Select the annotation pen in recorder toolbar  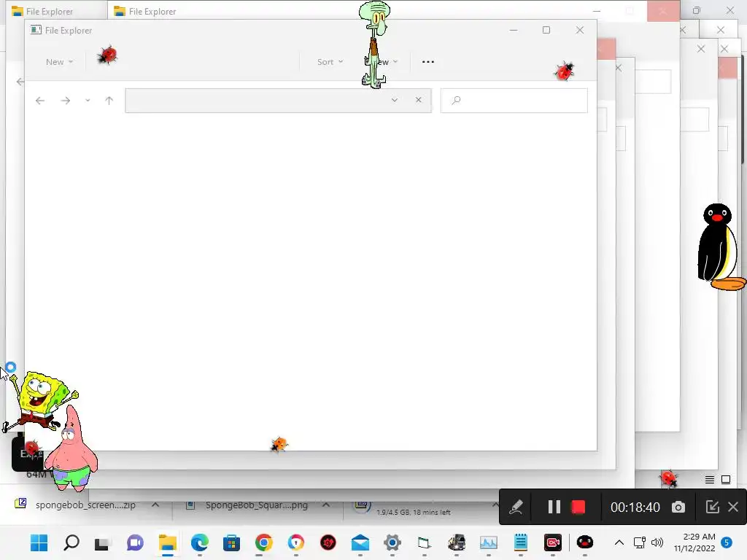point(516,507)
